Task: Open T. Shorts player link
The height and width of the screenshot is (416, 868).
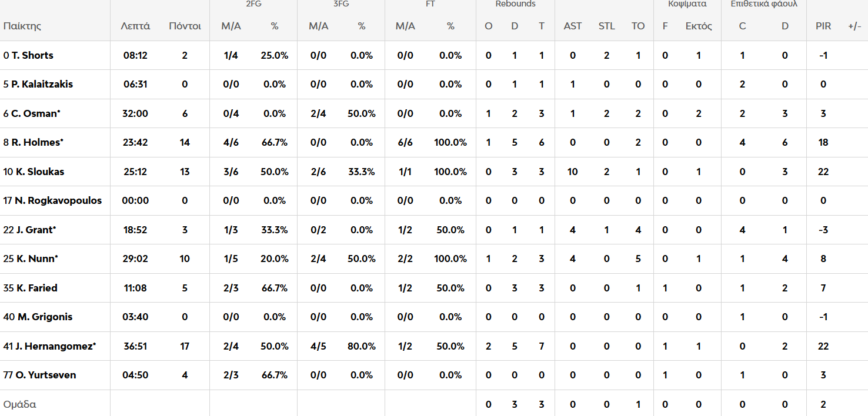Action: [32, 55]
